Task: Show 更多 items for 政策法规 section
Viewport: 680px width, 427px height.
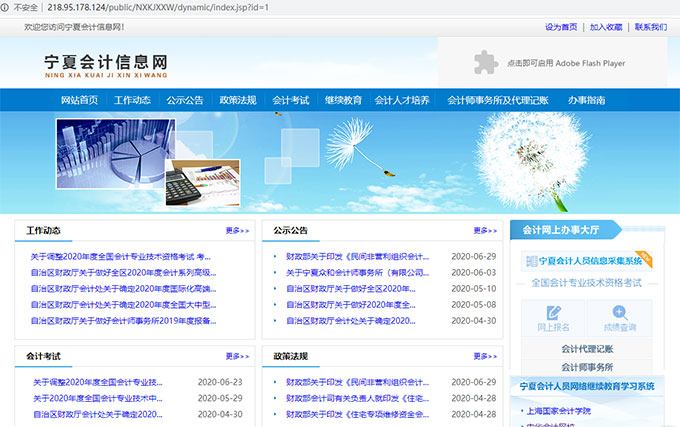Action: pos(484,356)
